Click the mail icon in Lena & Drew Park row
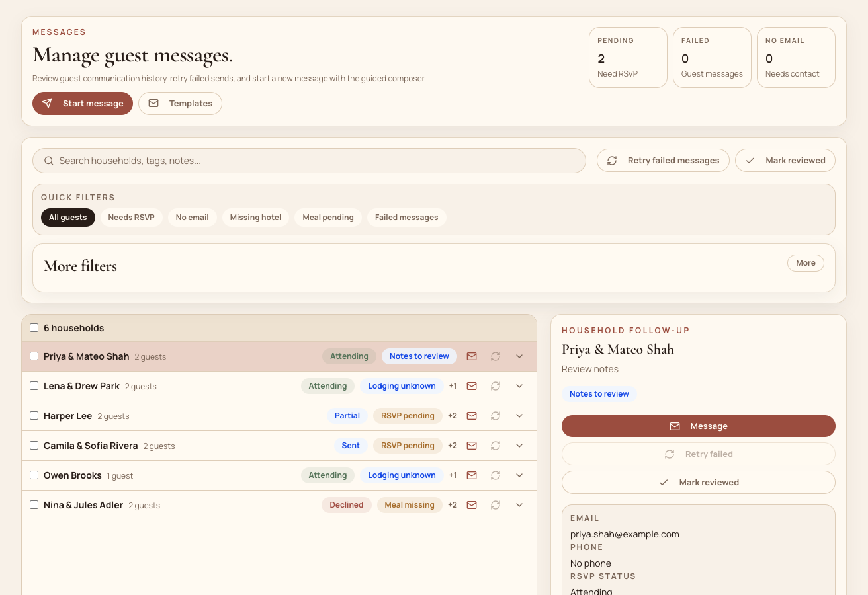This screenshot has height=595, width=868. click(x=472, y=386)
